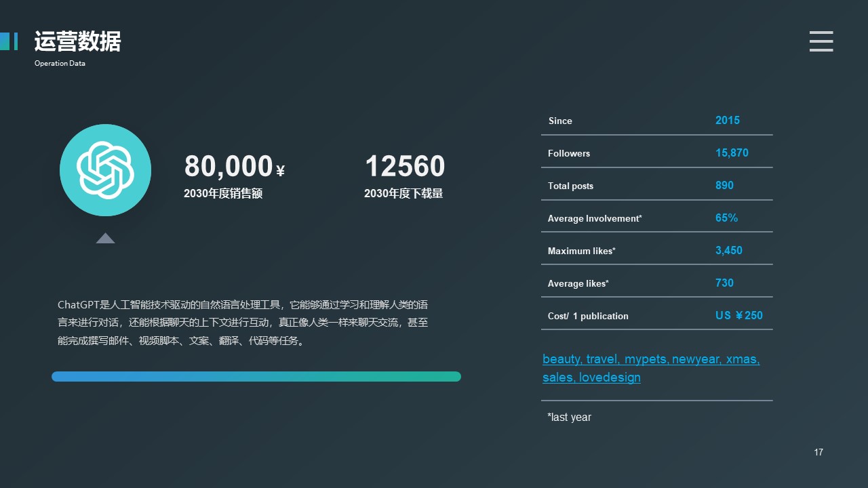
Task: Open the hamburger menu icon
Action: [821, 41]
